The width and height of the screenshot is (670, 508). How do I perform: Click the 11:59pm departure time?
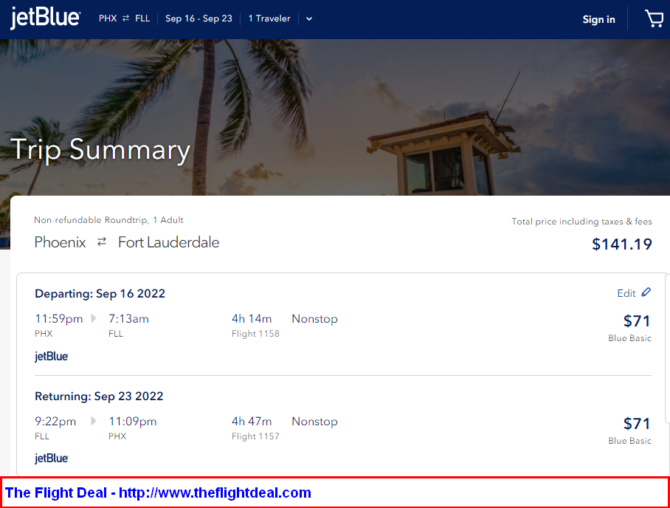[x=59, y=319]
